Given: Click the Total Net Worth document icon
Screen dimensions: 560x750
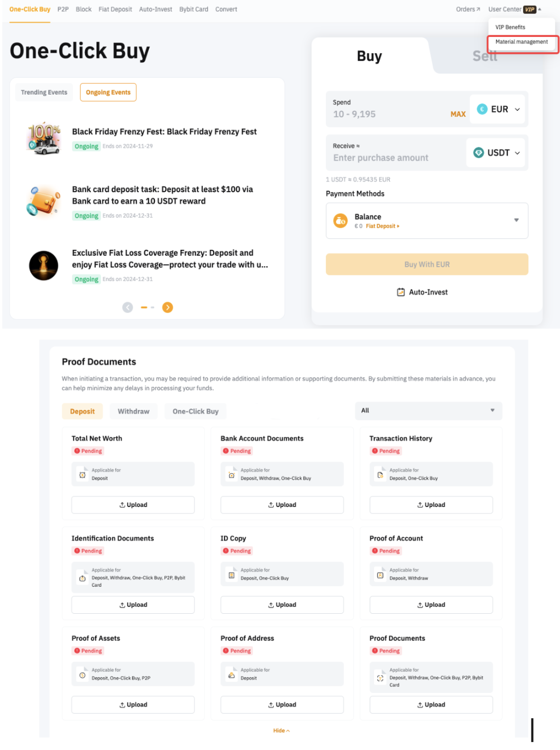Looking at the screenshot, I should (82, 474).
